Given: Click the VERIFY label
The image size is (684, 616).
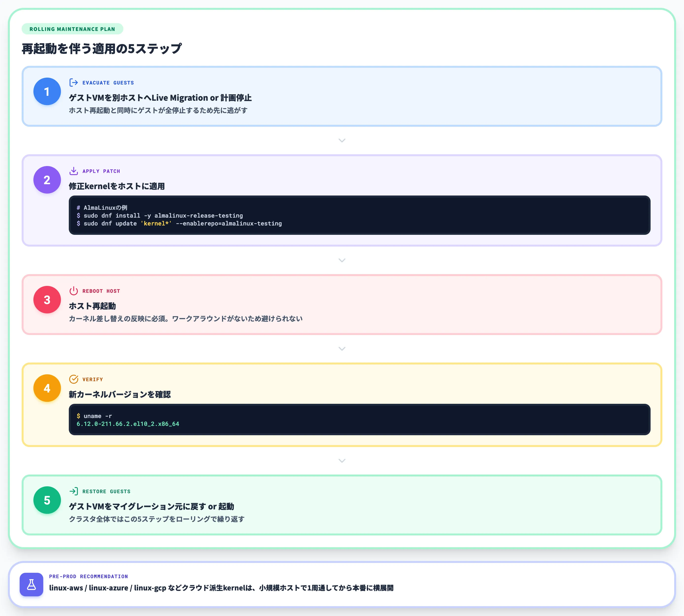Looking at the screenshot, I should point(93,379).
